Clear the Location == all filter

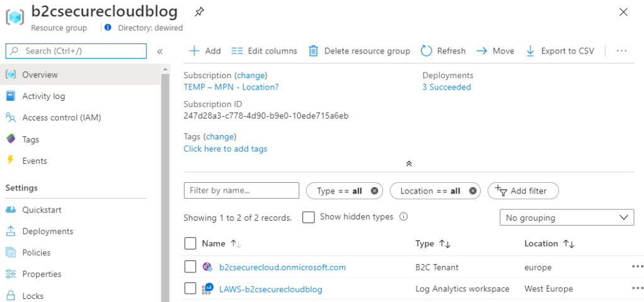click(473, 191)
